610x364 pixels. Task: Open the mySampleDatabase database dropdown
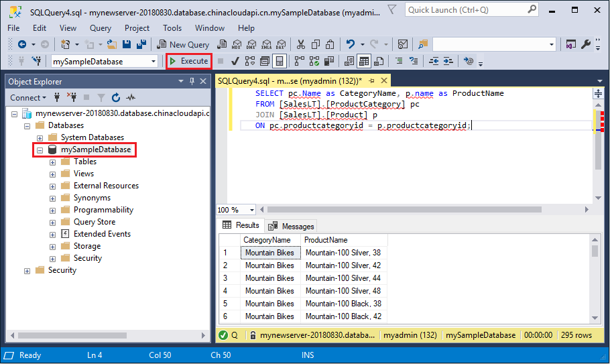pos(154,62)
